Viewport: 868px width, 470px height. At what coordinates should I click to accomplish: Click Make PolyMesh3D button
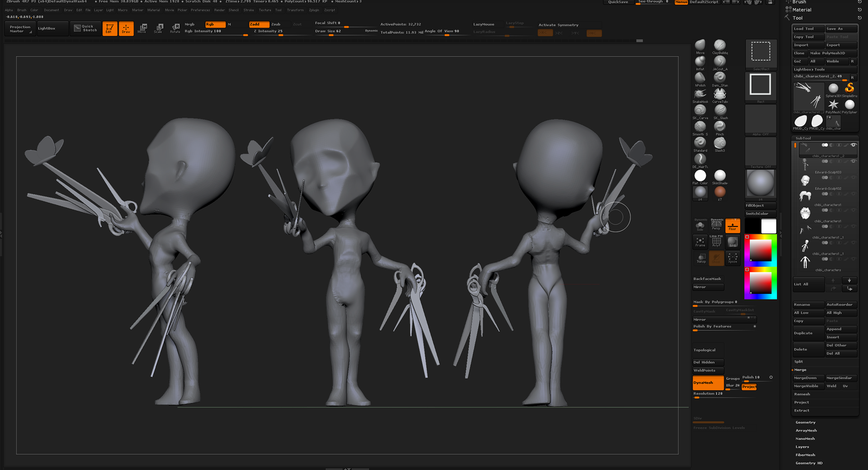(833, 53)
